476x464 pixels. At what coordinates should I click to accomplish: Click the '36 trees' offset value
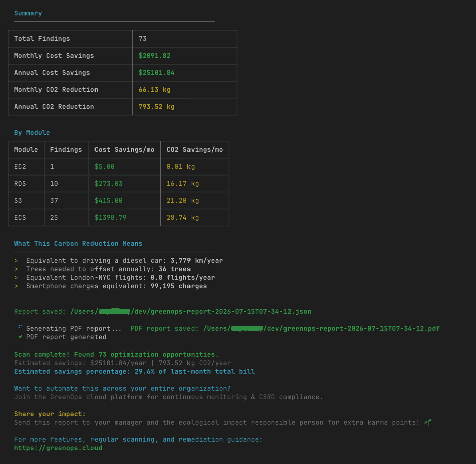click(x=174, y=269)
